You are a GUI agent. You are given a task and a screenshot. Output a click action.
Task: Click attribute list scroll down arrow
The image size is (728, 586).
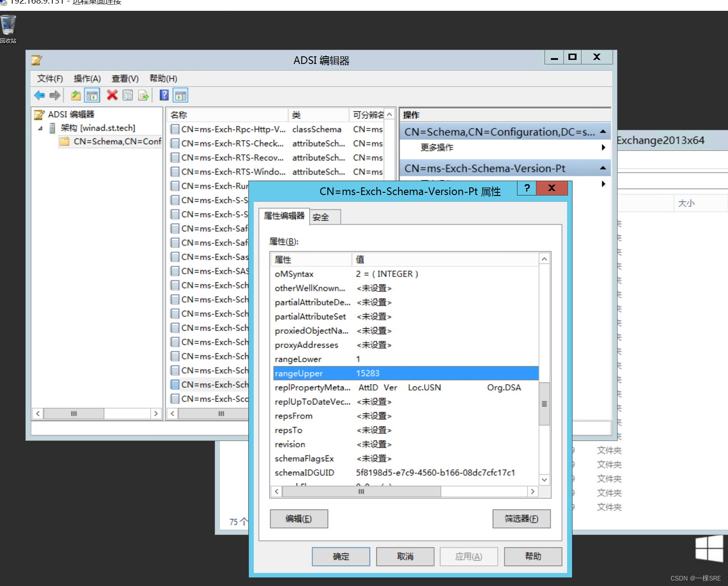[x=545, y=480]
